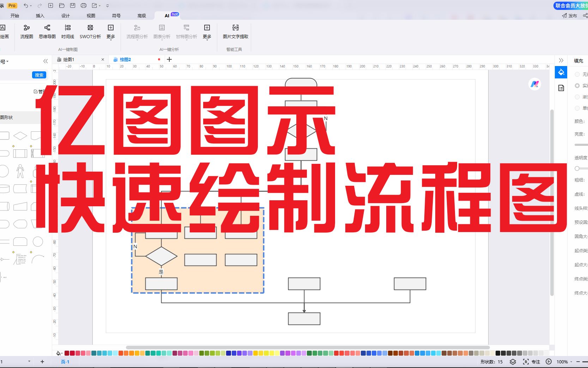This screenshot has width=588, height=368.
Task: Click the SWOT分析 icon
Action: [x=90, y=31]
